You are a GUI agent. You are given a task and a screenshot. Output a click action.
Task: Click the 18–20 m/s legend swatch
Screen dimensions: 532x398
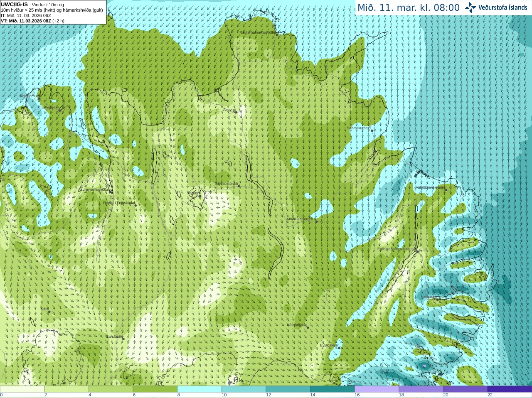click(x=421, y=389)
